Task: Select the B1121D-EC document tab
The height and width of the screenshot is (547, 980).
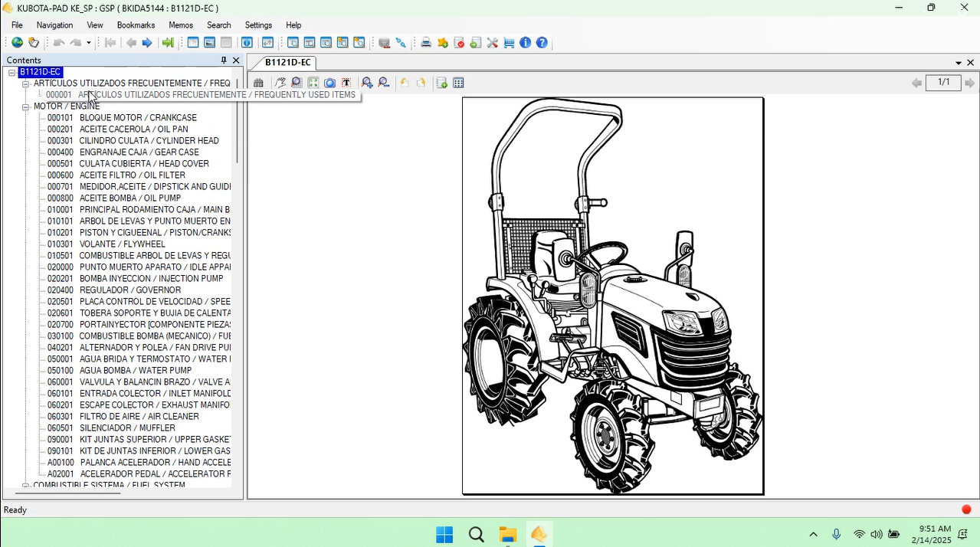Action: point(288,63)
